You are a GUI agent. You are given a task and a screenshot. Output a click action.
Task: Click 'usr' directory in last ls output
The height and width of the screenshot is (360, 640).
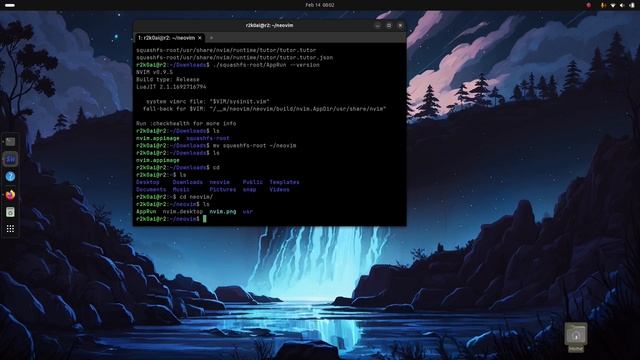click(x=248, y=211)
